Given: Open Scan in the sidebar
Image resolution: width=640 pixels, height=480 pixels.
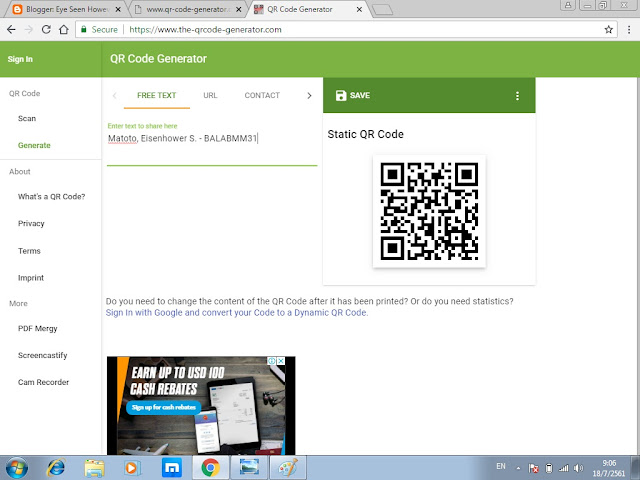Looking at the screenshot, I should point(27,118).
